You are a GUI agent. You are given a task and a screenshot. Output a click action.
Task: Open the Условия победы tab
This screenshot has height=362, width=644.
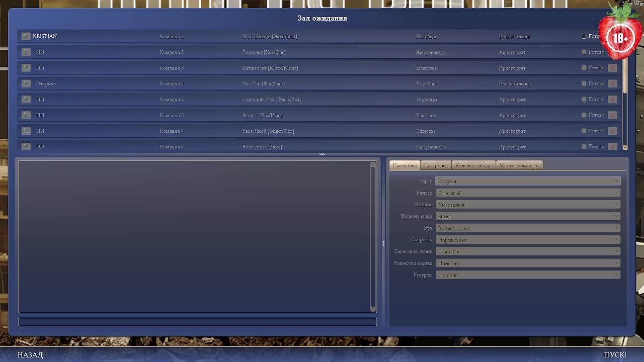[x=473, y=165]
